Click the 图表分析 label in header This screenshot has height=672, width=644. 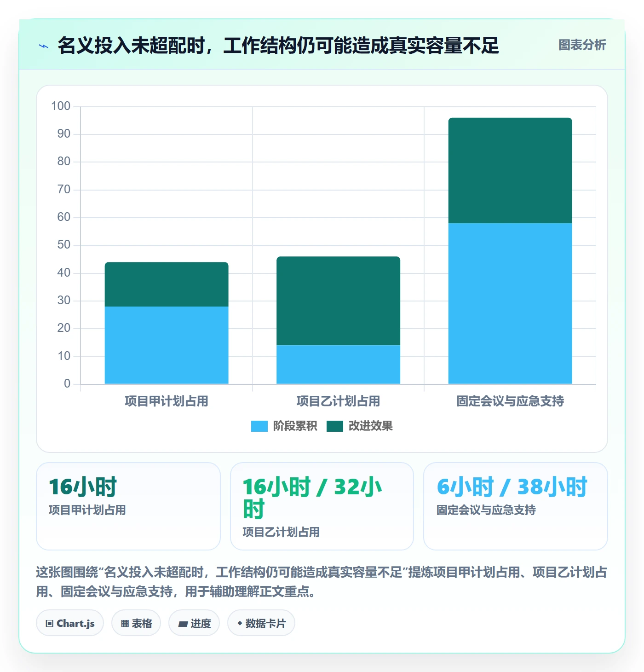click(x=582, y=45)
